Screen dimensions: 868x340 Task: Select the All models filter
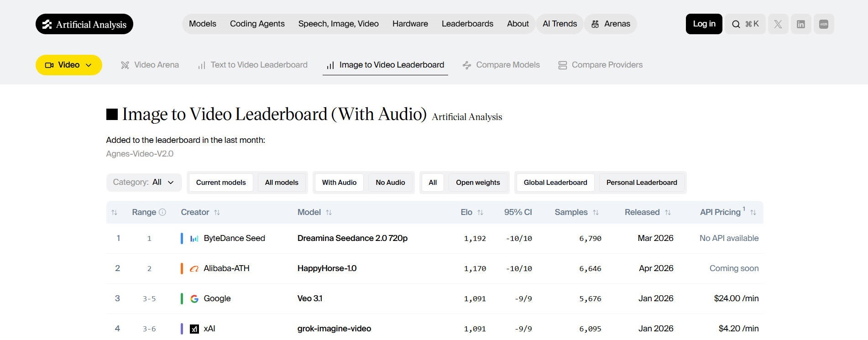click(x=282, y=183)
